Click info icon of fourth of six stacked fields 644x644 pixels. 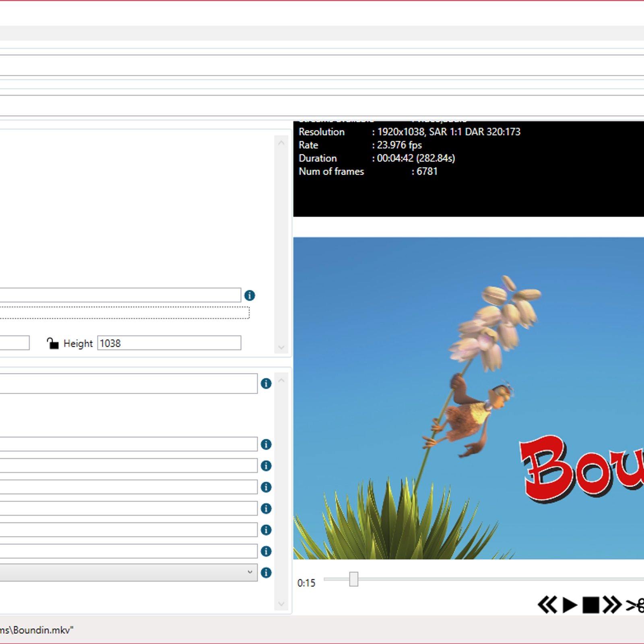[x=266, y=508]
